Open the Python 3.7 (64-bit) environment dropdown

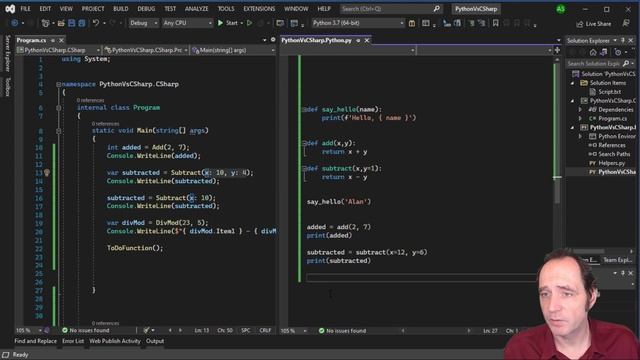tap(358, 23)
